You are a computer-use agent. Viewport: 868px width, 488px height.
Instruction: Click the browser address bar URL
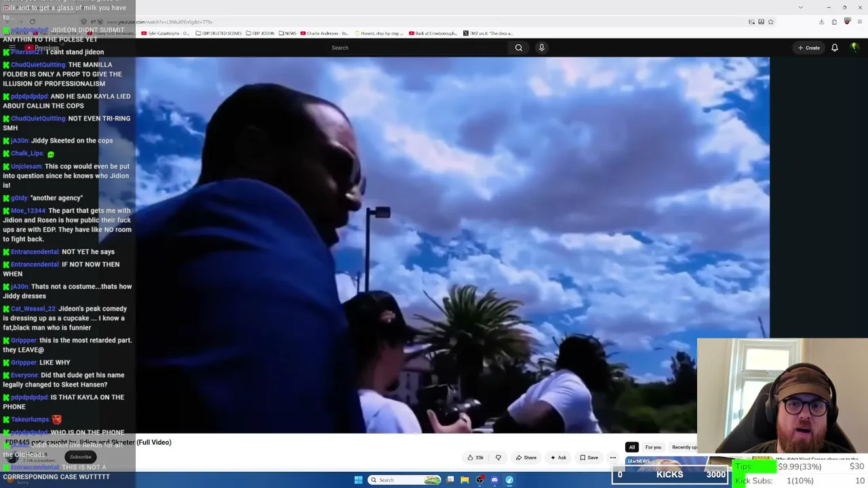coord(159,22)
